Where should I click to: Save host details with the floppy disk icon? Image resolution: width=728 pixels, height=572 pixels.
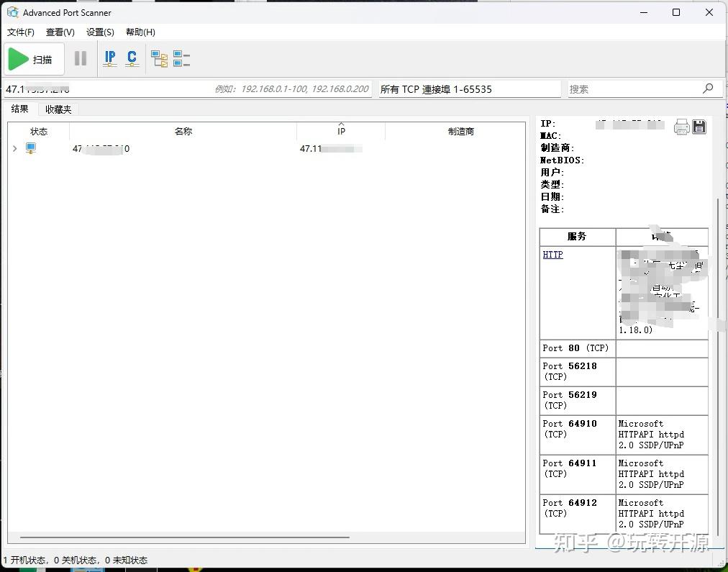click(699, 127)
